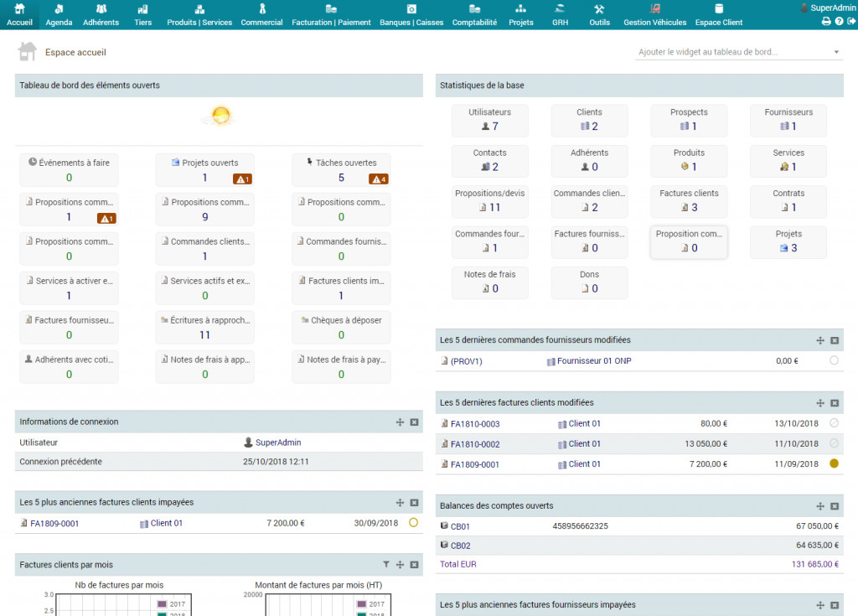Open the Propositions/devis statistics box
The image size is (858, 616).
coord(489,200)
